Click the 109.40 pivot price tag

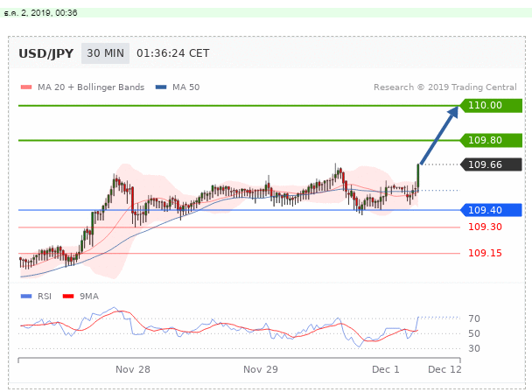[x=491, y=210]
